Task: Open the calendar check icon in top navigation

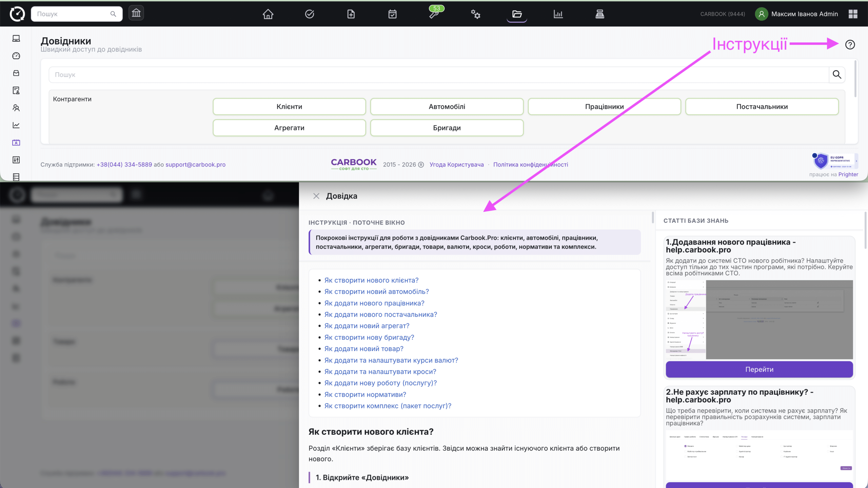Action: (392, 14)
